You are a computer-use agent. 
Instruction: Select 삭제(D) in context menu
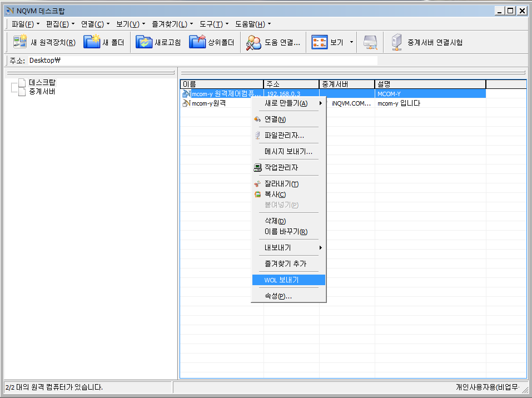click(x=289, y=221)
